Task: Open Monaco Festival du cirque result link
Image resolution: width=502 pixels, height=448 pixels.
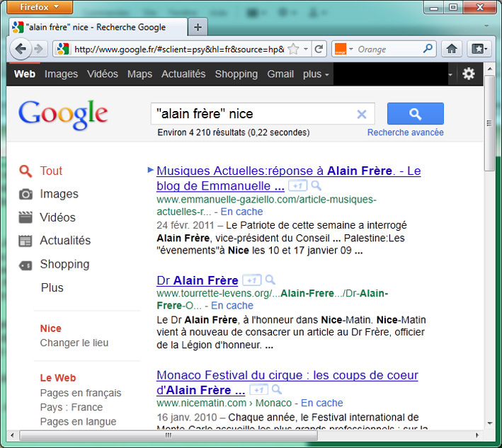Action: 287,382
